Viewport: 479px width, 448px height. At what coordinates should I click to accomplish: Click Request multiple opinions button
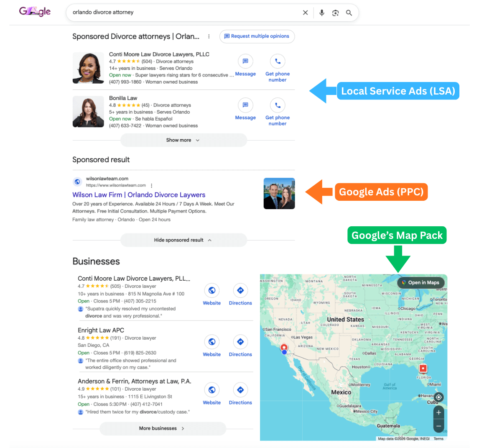[257, 36]
